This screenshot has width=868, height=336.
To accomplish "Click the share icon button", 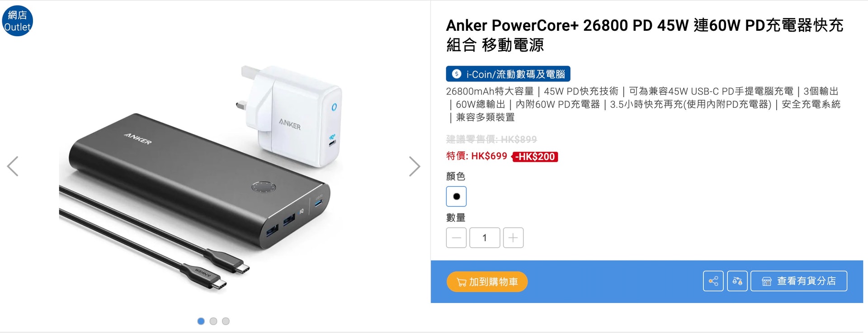I will pyautogui.click(x=713, y=281).
